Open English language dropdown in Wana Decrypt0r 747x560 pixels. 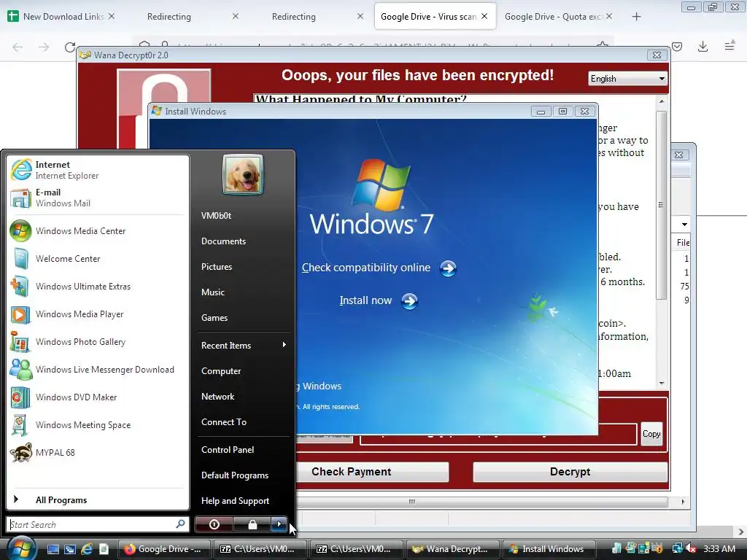point(627,79)
